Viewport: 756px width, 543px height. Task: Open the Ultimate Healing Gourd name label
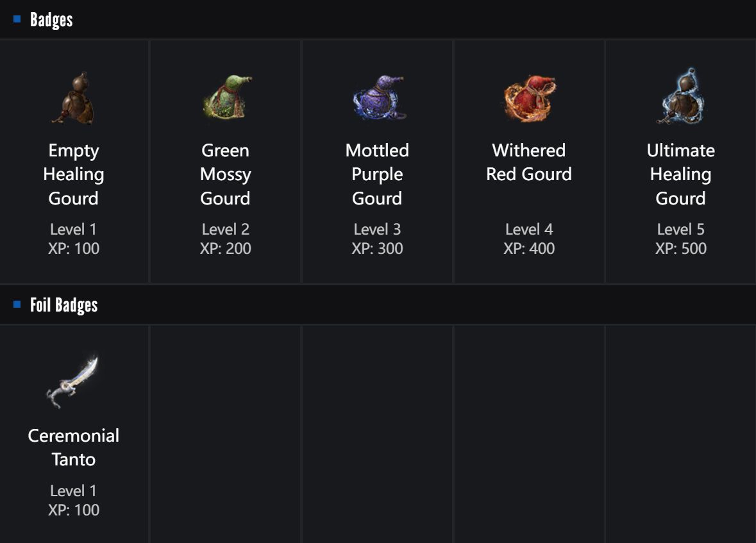pos(680,174)
